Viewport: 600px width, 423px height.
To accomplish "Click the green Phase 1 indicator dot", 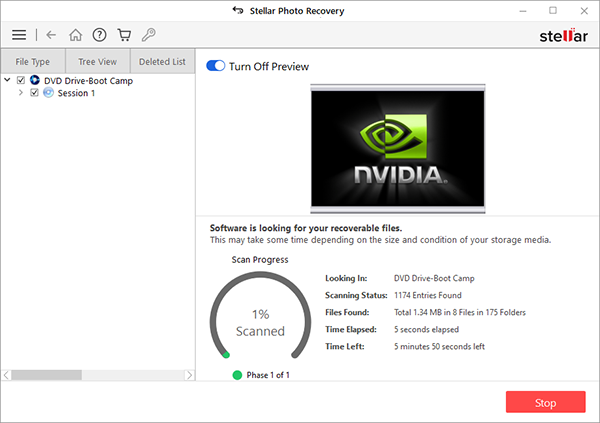I will click(237, 375).
